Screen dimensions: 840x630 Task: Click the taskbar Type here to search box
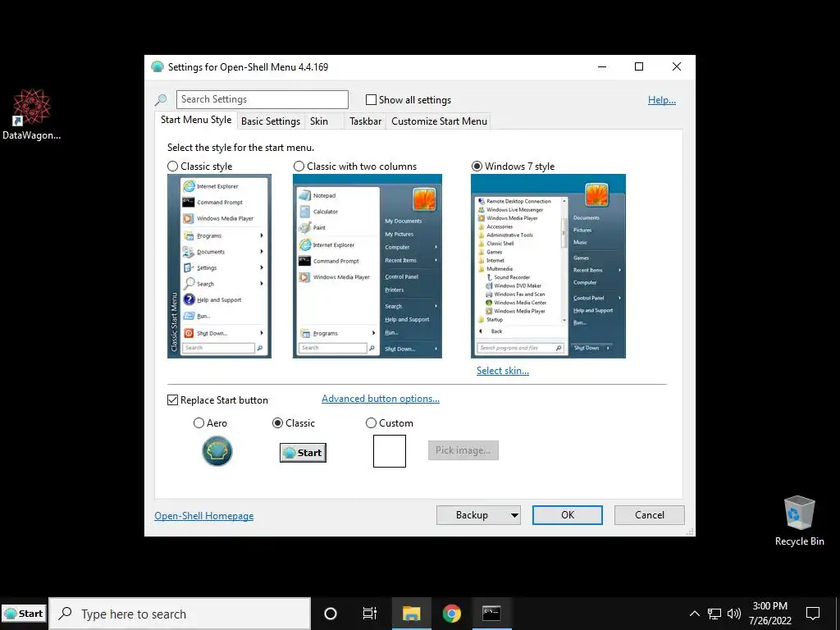click(x=180, y=614)
